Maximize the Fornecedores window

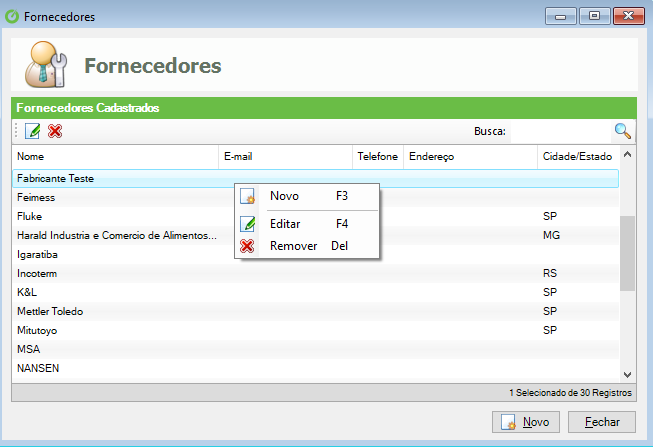point(594,17)
